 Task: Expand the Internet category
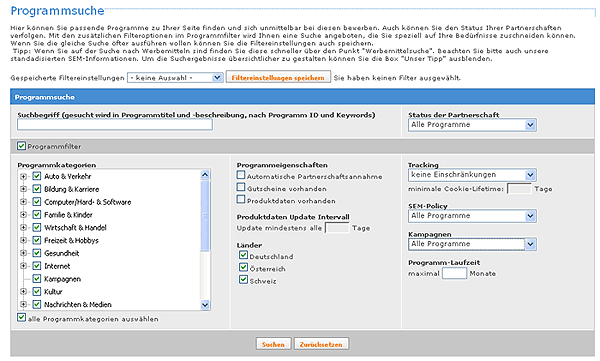coord(23,266)
